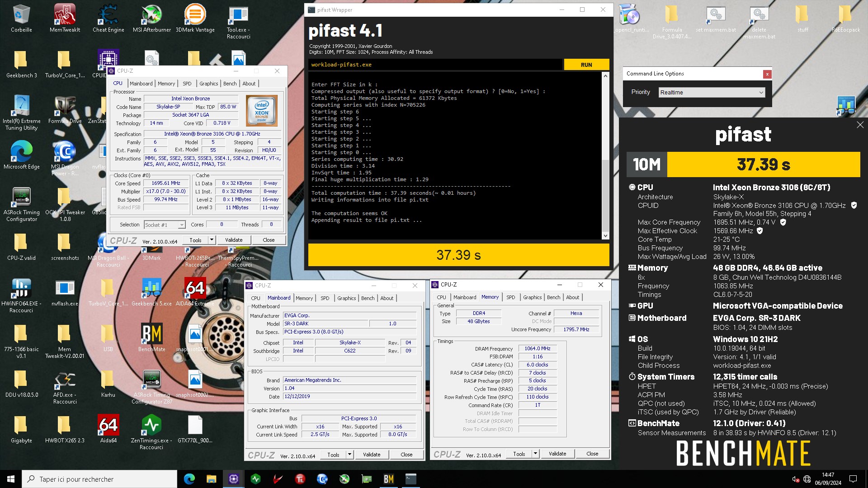This screenshot has height=488, width=868.
Task: Click the CPU-Z icon in the taskbar
Action: 234,479
